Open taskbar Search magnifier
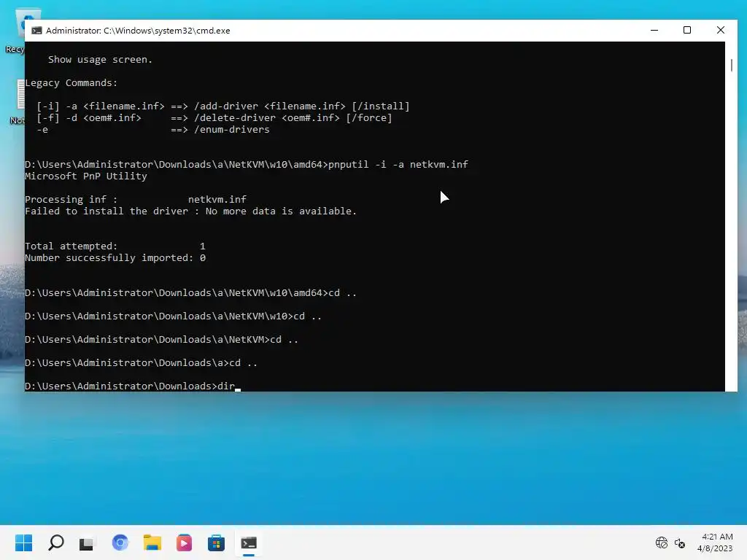747x560 pixels. [55, 542]
